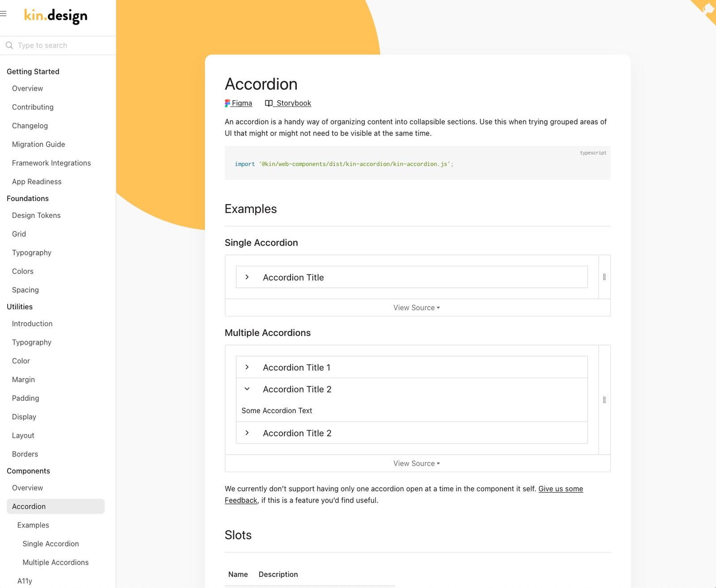
Task: Go to Getting Started Overview
Action: pos(28,89)
